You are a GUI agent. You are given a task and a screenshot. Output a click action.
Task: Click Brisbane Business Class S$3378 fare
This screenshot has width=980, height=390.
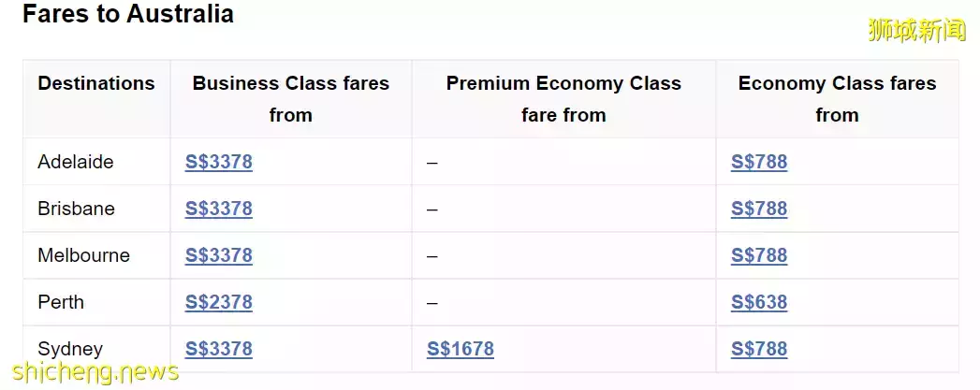218,209
